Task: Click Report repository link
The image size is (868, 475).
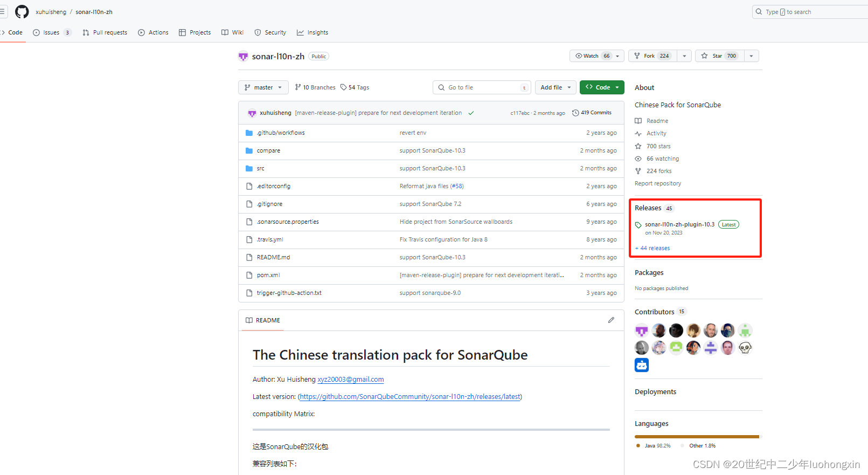Action: click(x=658, y=183)
